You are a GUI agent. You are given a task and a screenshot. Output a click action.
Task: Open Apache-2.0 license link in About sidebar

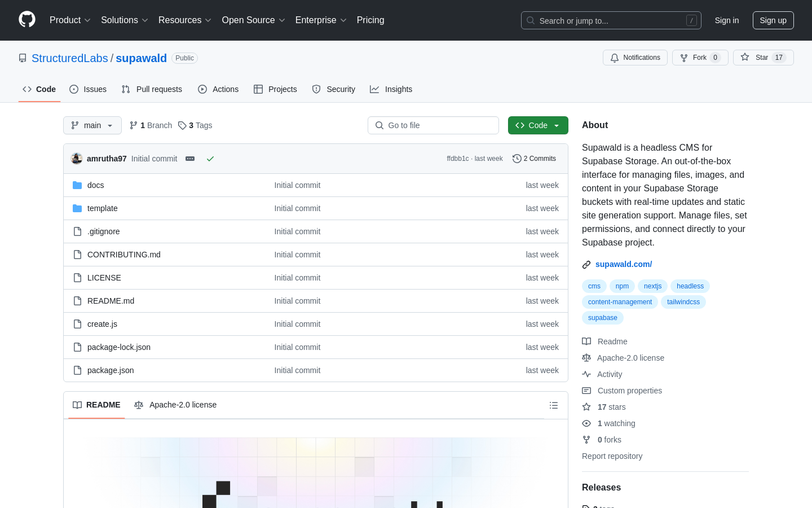623,358
